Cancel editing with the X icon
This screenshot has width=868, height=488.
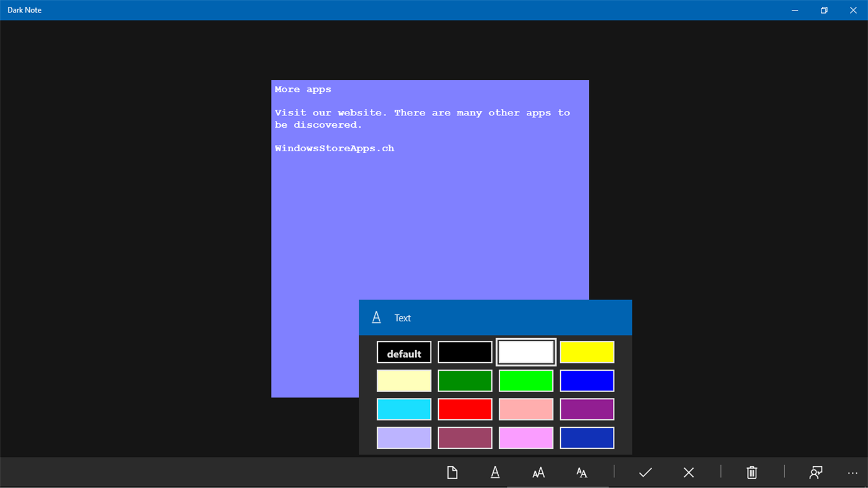pyautogui.click(x=688, y=472)
